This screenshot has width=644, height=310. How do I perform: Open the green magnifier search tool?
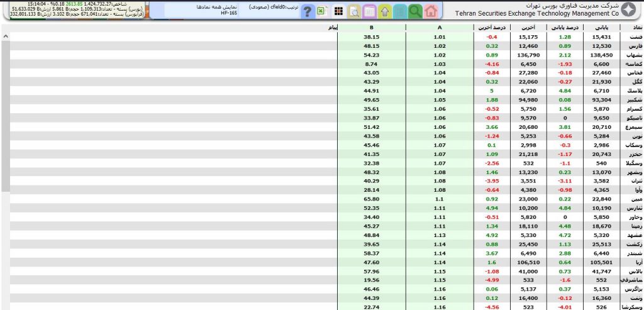pyautogui.click(x=415, y=11)
